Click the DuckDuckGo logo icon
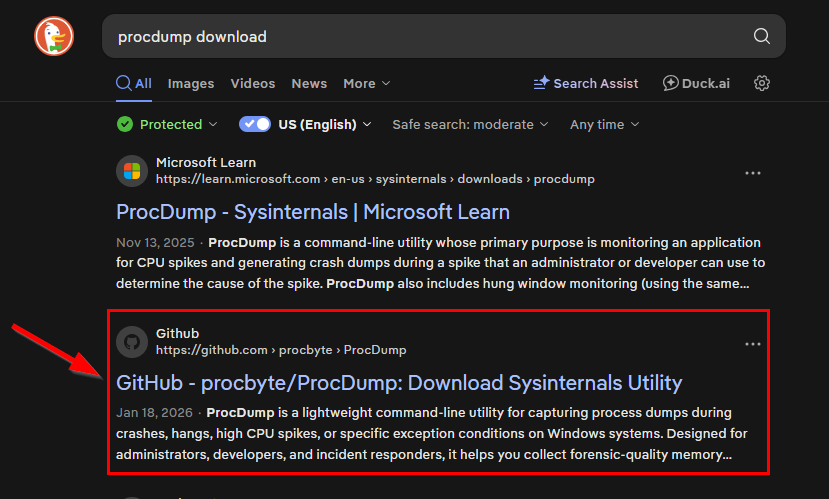The width and height of the screenshot is (829, 499). [54, 36]
